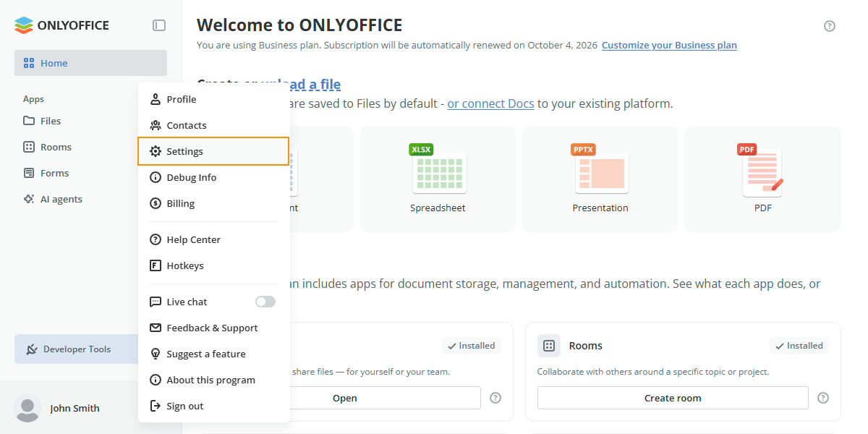Click the Forms sidebar icon
Screen dimensions: 868x434
point(29,173)
